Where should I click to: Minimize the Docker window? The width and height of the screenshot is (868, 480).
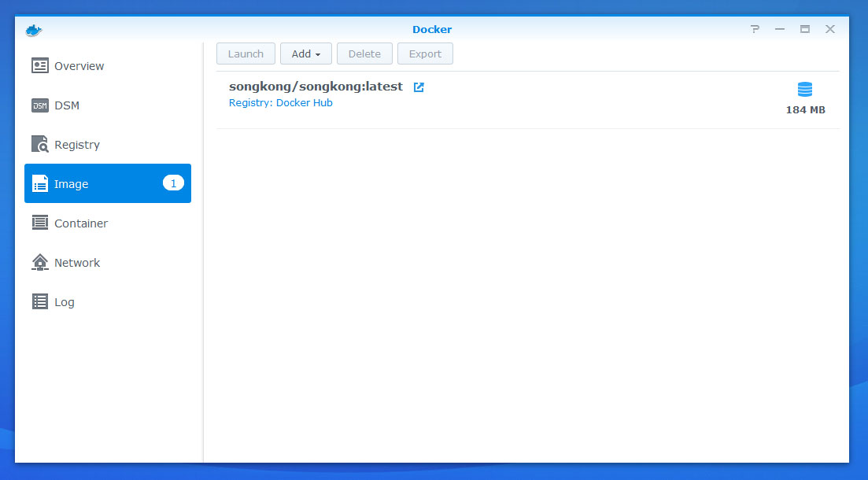[x=779, y=29]
